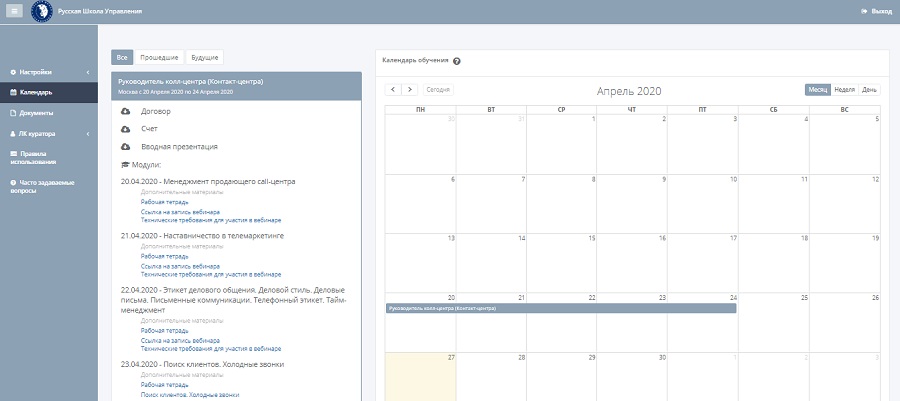Select the Месяц calendar view
The width and height of the screenshot is (900, 401).
click(818, 90)
